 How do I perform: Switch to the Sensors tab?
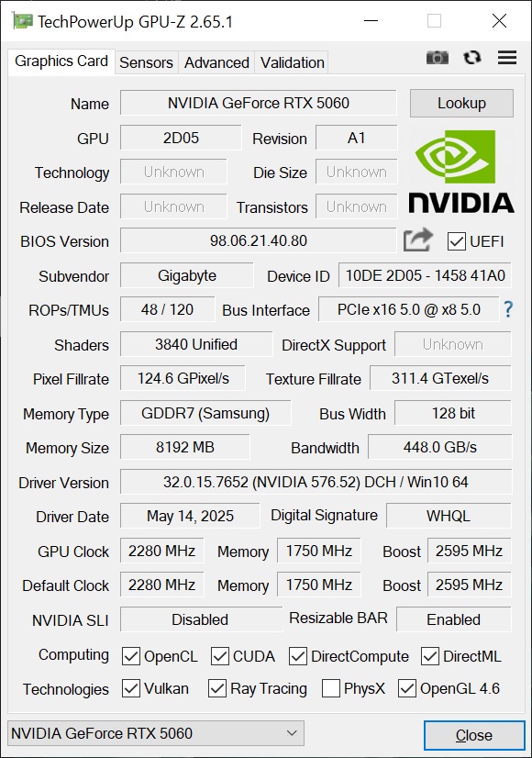(146, 62)
